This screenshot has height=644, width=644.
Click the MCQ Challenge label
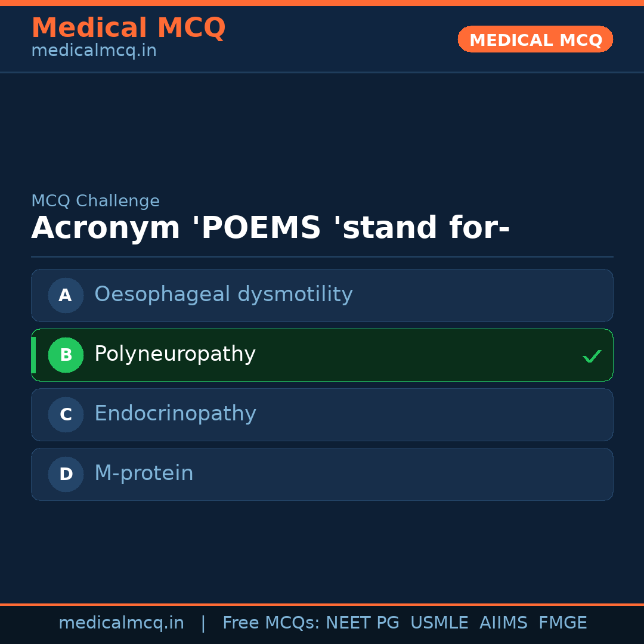coord(95,202)
